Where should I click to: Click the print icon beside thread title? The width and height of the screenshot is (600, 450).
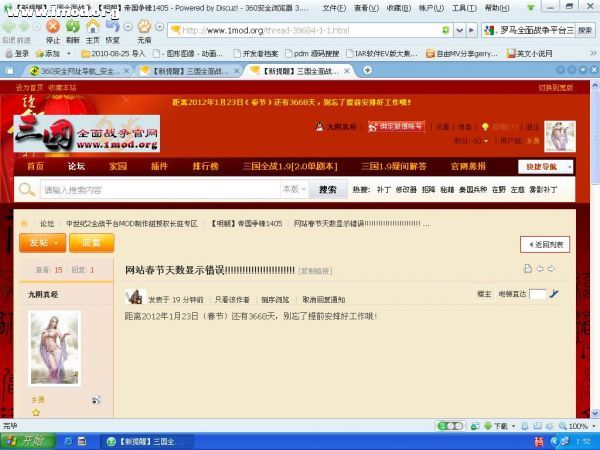pos(527,269)
